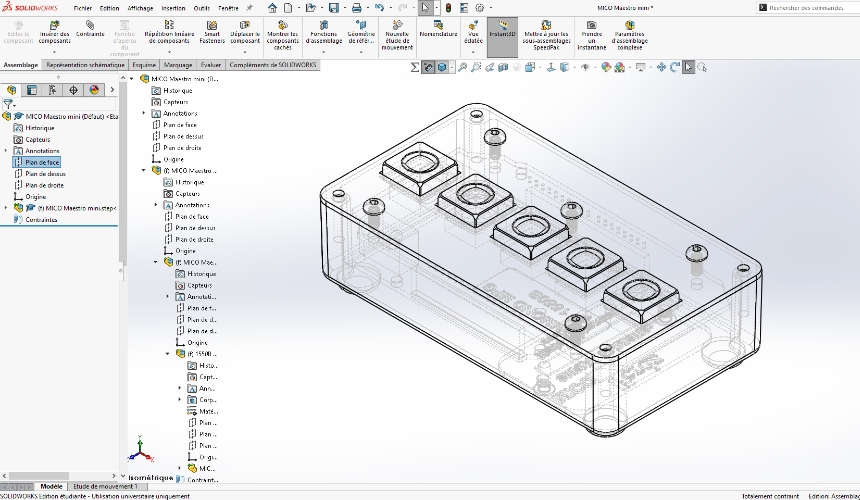This screenshot has height=500, width=860.
Task: Open the DisplayManager panel tab
Action: pyautogui.click(x=94, y=90)
